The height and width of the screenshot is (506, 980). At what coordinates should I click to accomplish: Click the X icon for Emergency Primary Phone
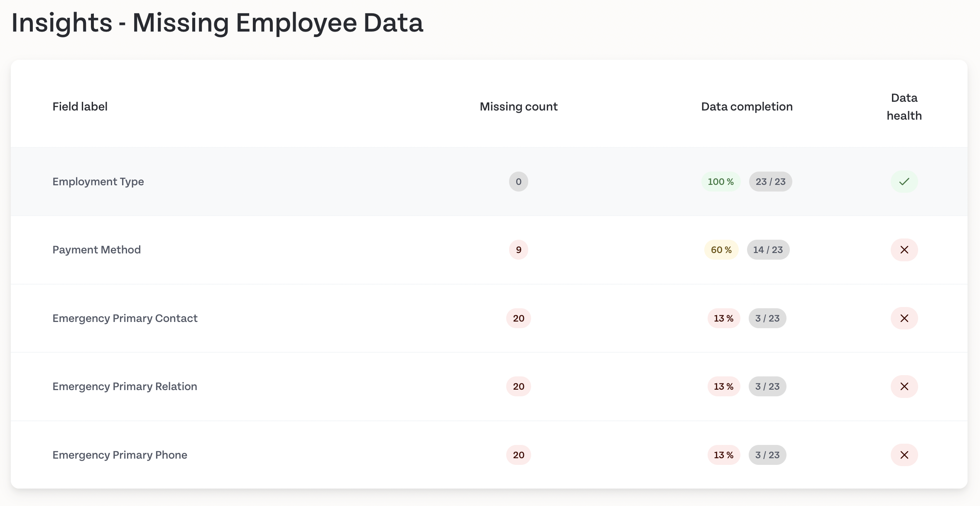904,455
